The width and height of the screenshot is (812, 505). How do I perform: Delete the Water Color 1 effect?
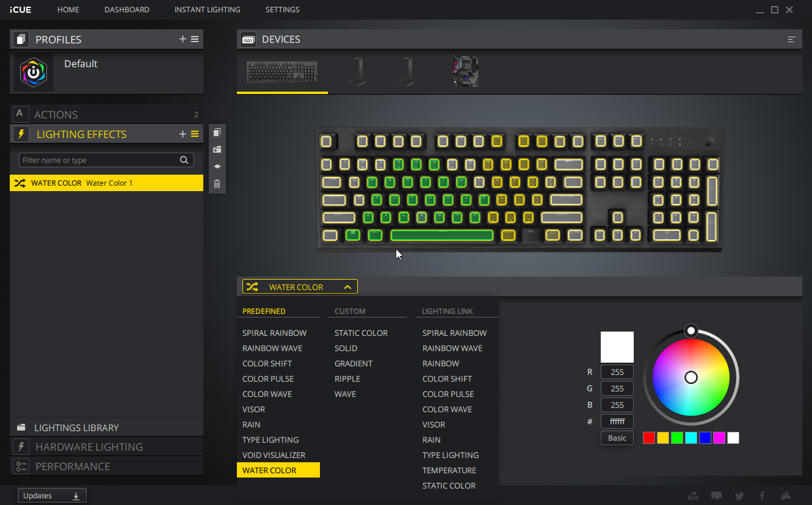tap(217, 183)
